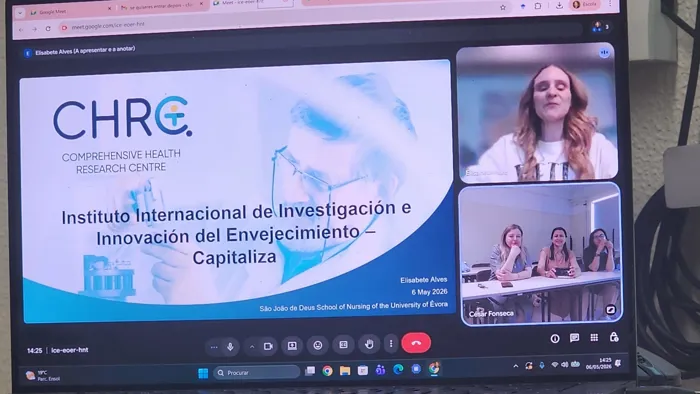Close the Google Meet browser tab
700x394 pixels.
tap(109, 8)
